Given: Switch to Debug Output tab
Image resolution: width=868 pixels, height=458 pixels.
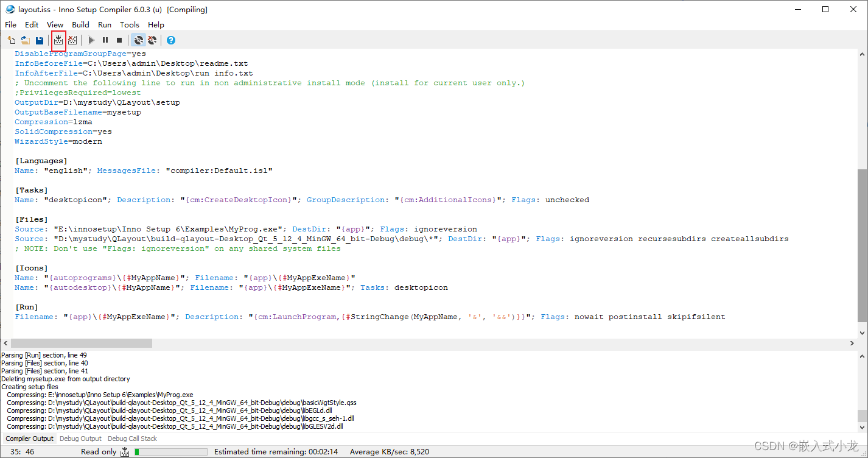Looking at the screenshot, I should (80, 439).
